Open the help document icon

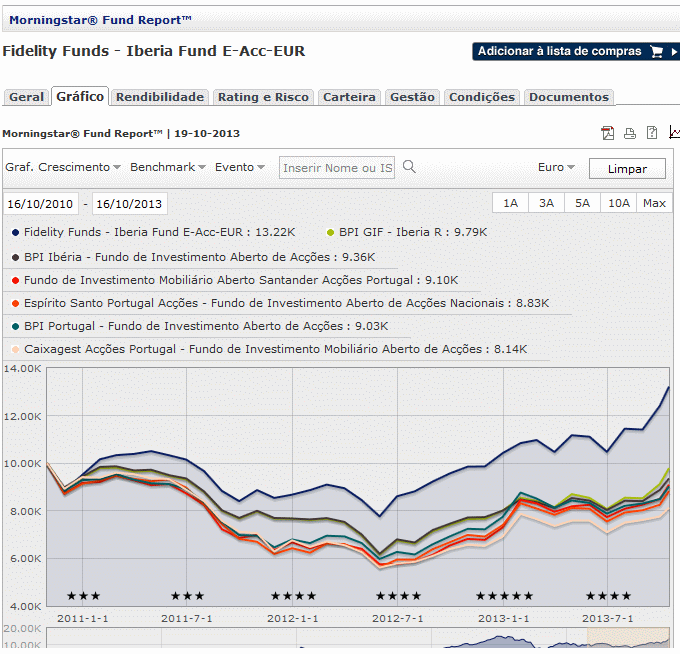point(652,133)
